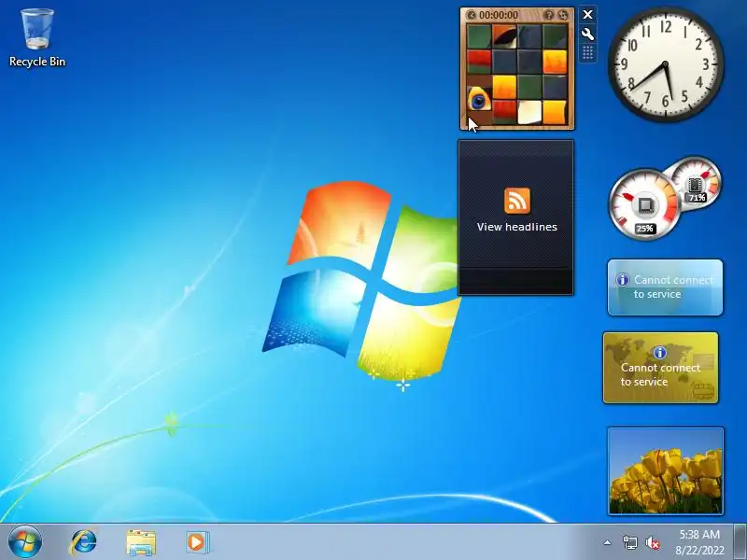747x560 pixels.
Task: Open the taskbar clock showing 5:38 AM
Action: [699, 542]
